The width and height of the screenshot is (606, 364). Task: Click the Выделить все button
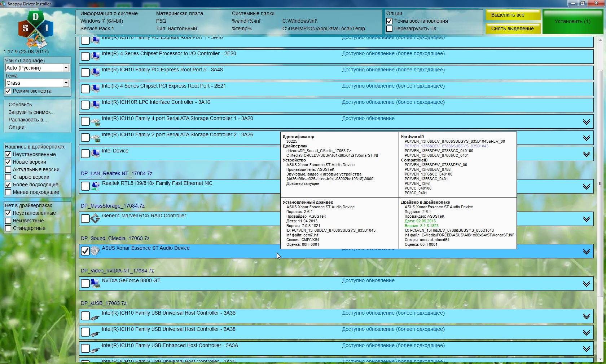(x=513, y=15)
